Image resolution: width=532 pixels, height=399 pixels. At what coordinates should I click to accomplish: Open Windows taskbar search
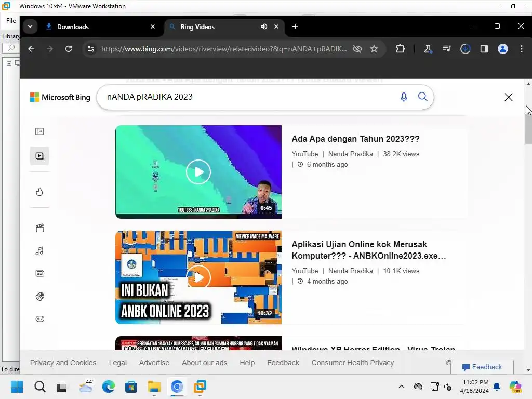click(x=39, y=387)
